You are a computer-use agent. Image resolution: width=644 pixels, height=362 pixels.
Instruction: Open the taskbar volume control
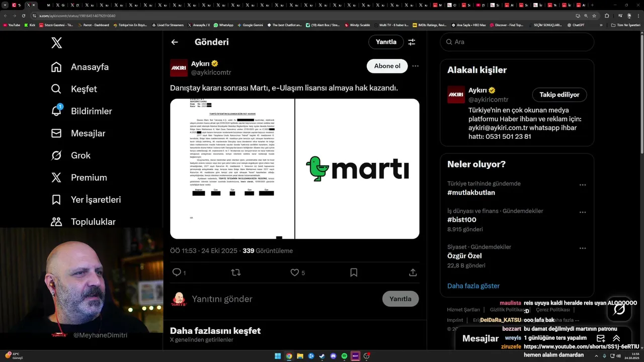pyautogui.click(x=618, y=356)
